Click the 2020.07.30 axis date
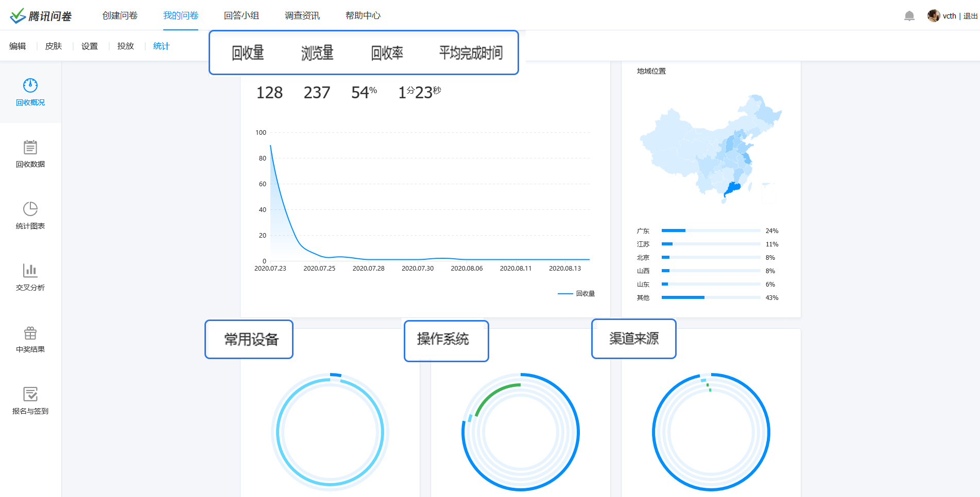980x497 pixels. [x=418, y=269]
